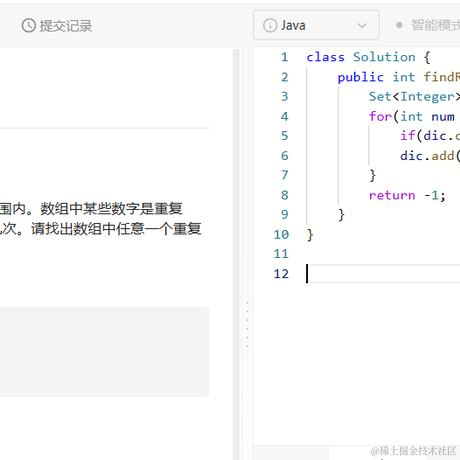Viewport: 460px width, 460px height.
Task: Click line number 8 in the gutter
Action: (284, 195)
